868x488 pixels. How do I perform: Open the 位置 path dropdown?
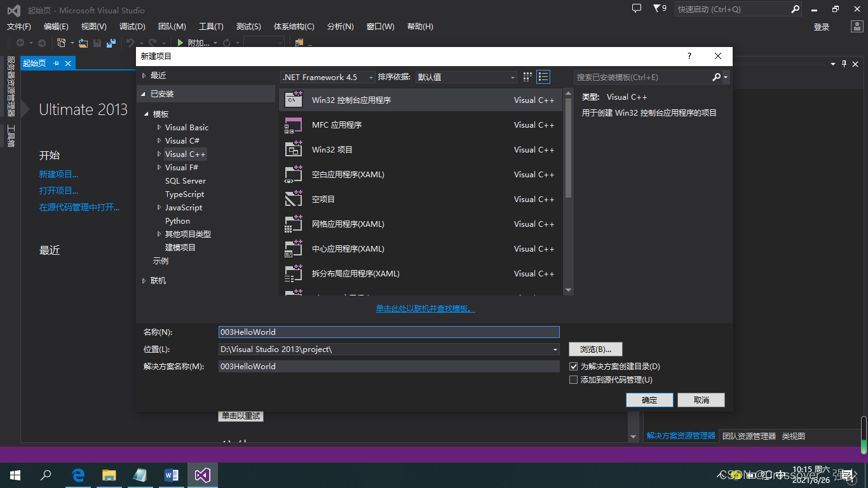coord(555,349)
